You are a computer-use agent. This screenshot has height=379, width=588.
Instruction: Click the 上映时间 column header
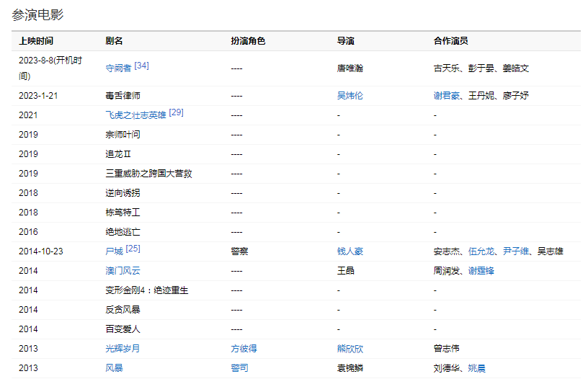pos(36,41)
